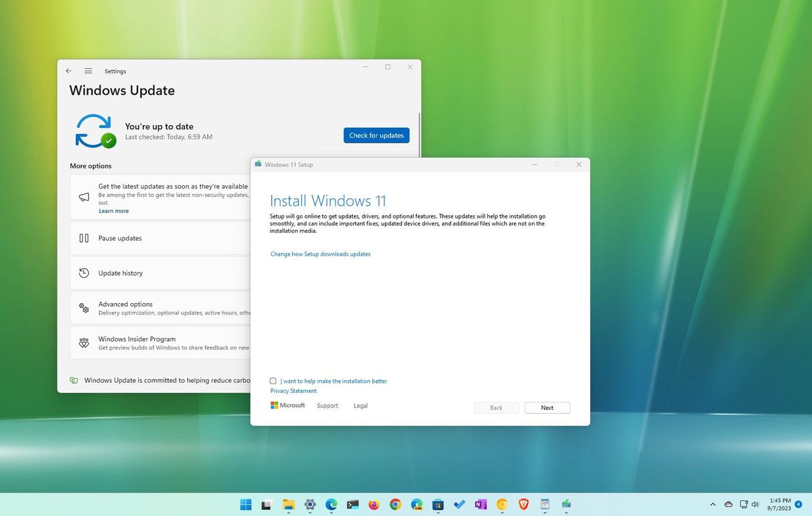Open the clock and date flyout
812x516 pixels.
(780, 504)
